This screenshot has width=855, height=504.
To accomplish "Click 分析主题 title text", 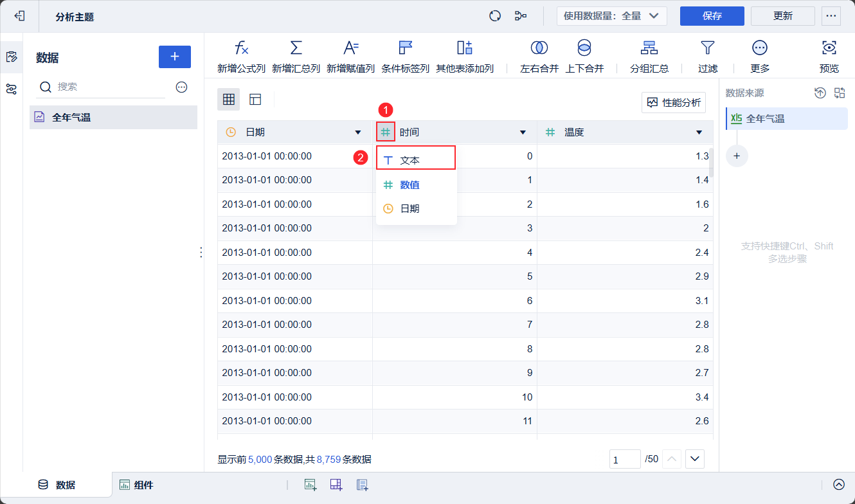I will (75, 17).
